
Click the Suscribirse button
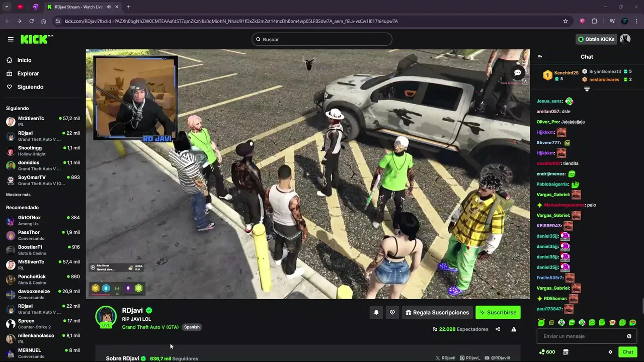pos(498,313)
